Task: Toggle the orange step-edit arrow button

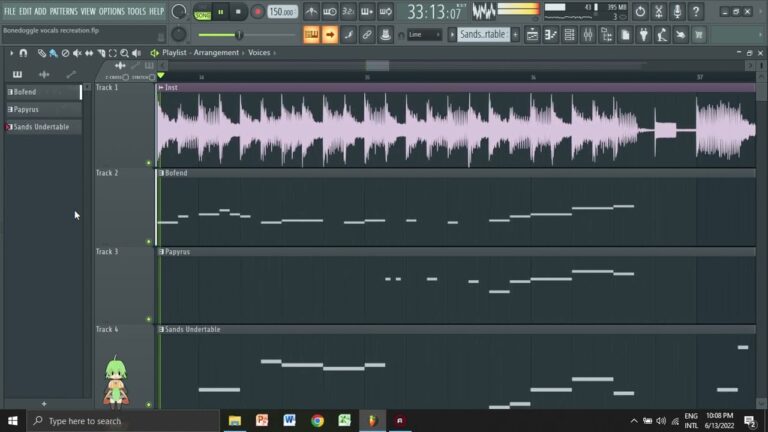Action: click(x=330, y=35)
